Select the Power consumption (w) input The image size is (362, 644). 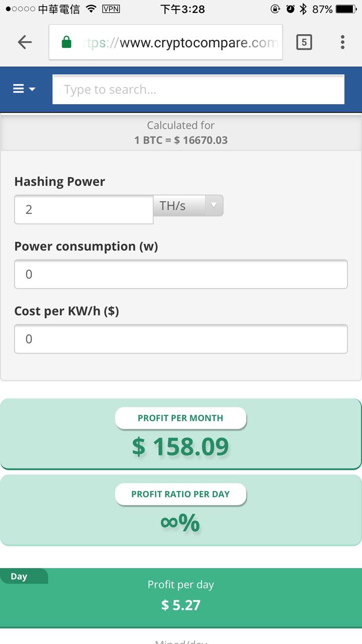[181, 274]
